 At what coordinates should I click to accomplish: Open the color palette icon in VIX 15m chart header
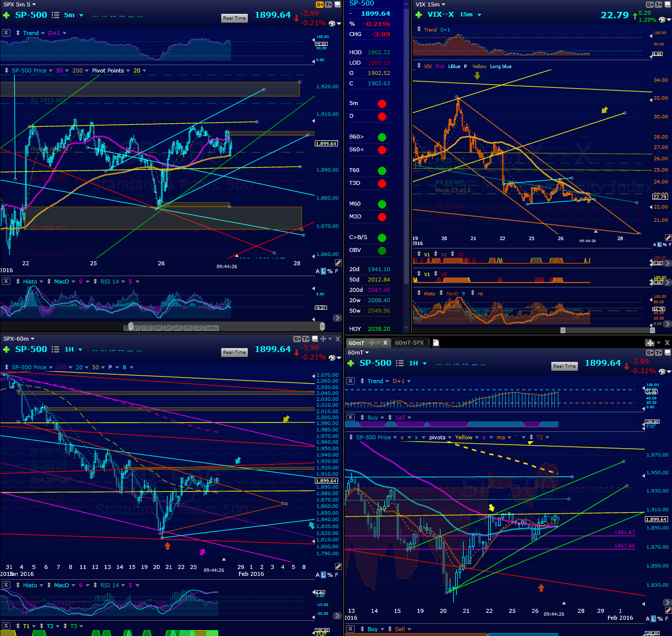[662, 20]
